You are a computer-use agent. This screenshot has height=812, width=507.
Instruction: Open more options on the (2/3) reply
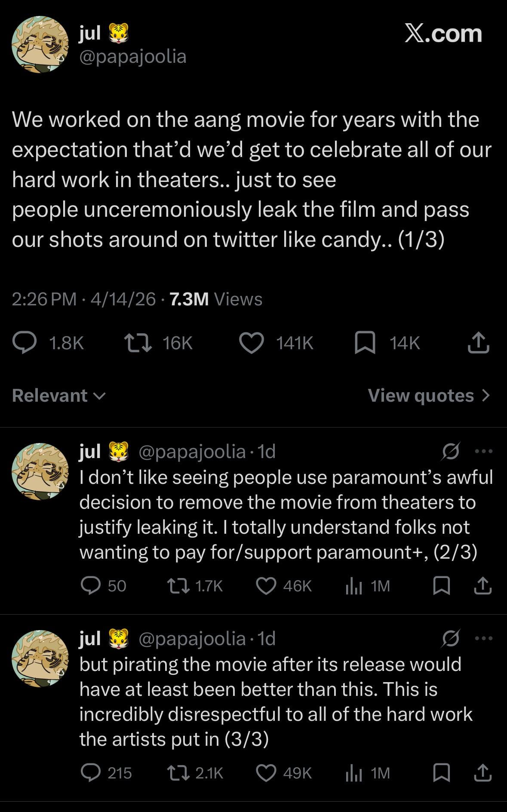pos(484,451)
